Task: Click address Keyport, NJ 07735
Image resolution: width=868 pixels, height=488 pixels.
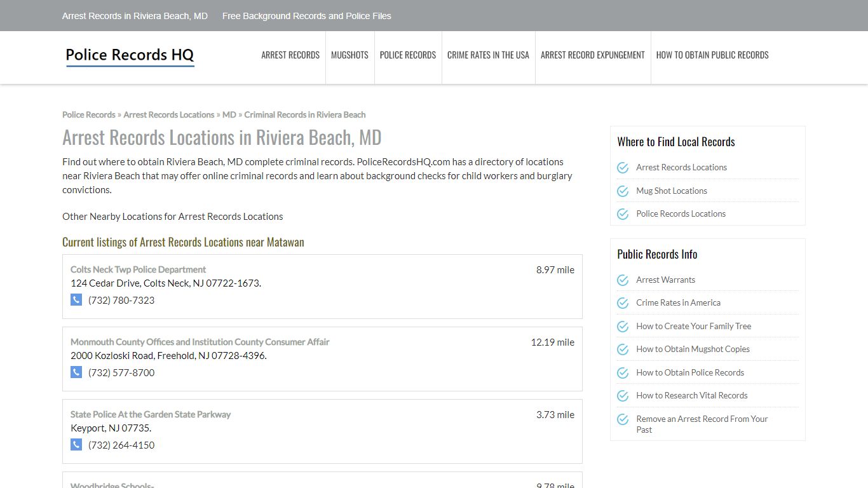Action: click(111, 428)
